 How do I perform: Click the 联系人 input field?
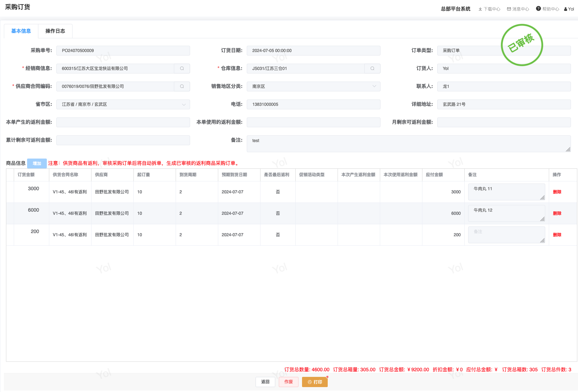click(504, 86)
